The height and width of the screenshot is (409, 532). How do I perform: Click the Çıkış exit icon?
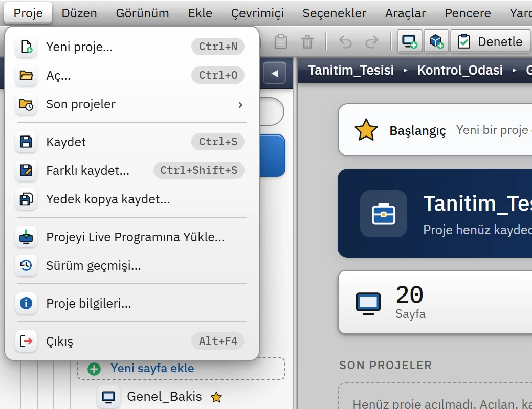pyautogui.click(x=26, y=341)
